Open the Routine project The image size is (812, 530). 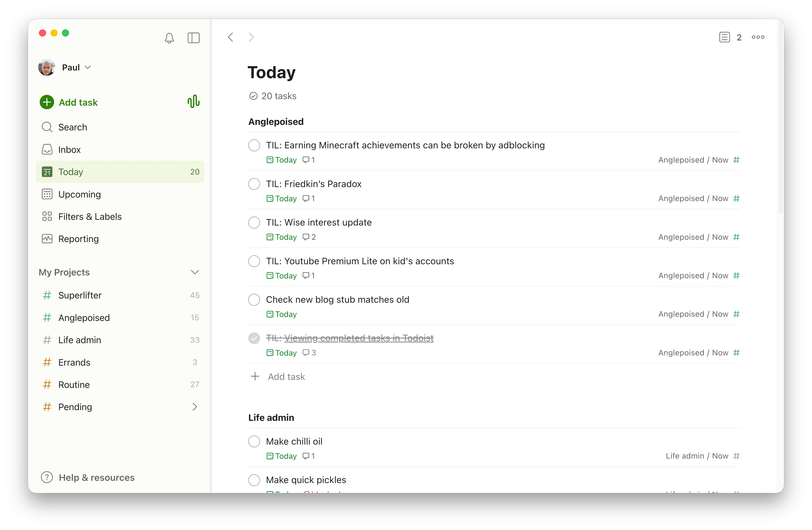(120, 384)
